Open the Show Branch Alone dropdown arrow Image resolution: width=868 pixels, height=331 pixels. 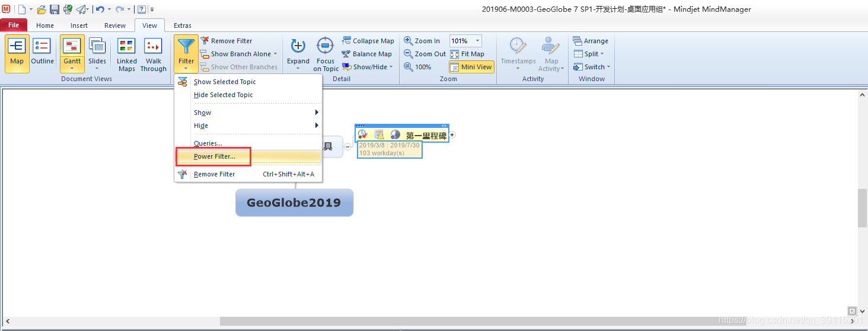tap(275, 54)
